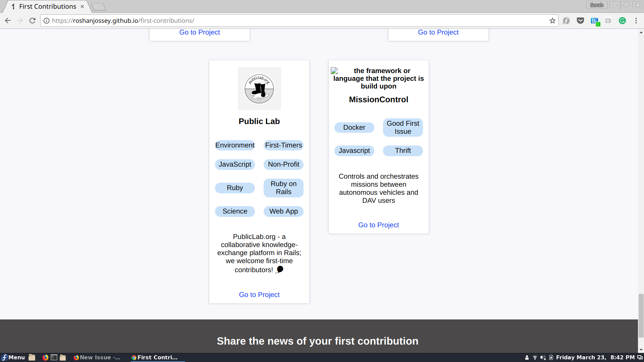Open the Grammarly extension icon

623,21
